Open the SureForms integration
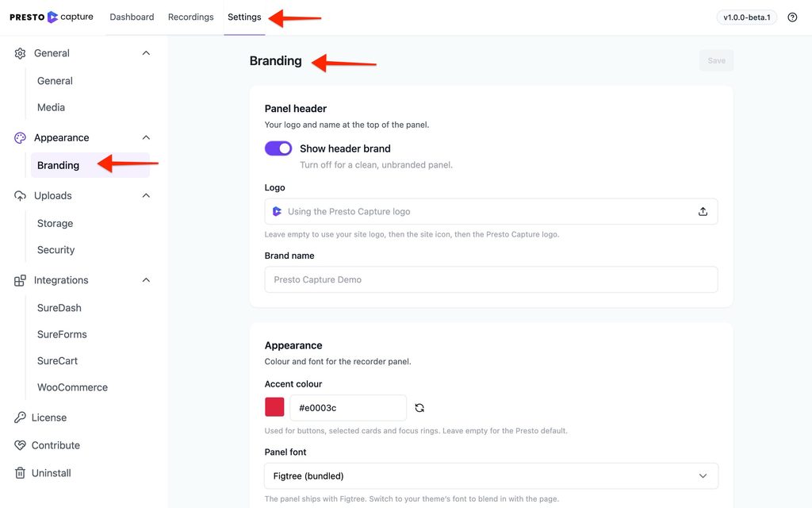Screen dimensions: 812x508 (62, 334)
